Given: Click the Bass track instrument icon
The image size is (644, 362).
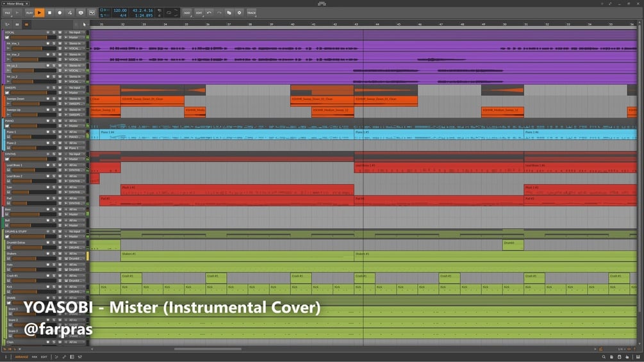Looking at the screenshot, I should (7, 215).
